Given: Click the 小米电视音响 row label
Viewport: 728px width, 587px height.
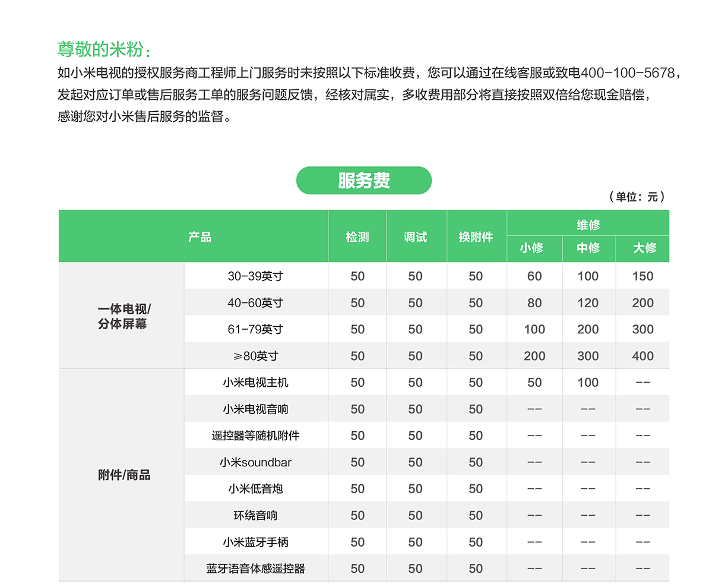Looking at the screenshot, I should point(255,409).
